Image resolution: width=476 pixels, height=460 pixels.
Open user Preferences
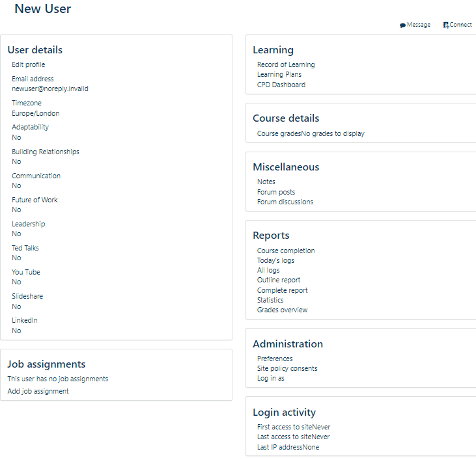[x=275, y=359]
